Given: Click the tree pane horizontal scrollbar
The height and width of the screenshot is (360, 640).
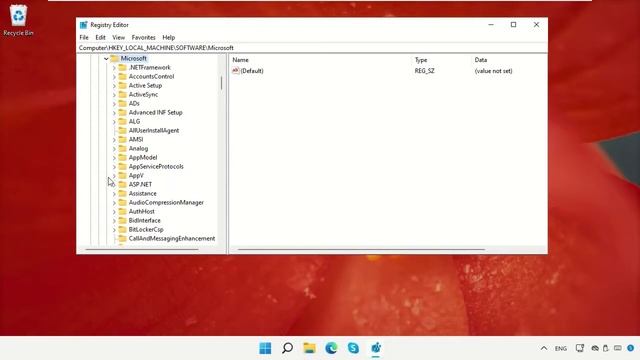Looking at the screenshot, I should pos(142,249).
